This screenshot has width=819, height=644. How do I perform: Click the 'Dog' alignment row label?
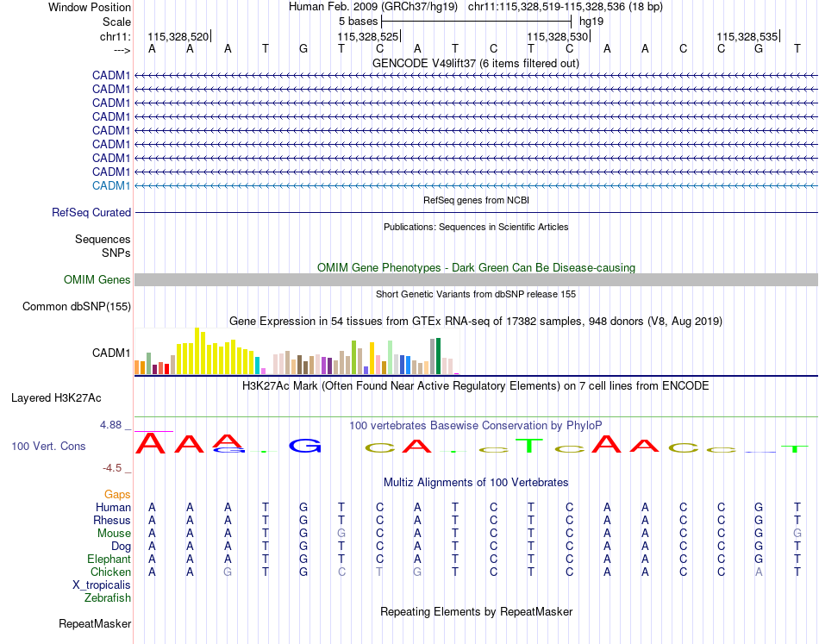tap(121, 547)
